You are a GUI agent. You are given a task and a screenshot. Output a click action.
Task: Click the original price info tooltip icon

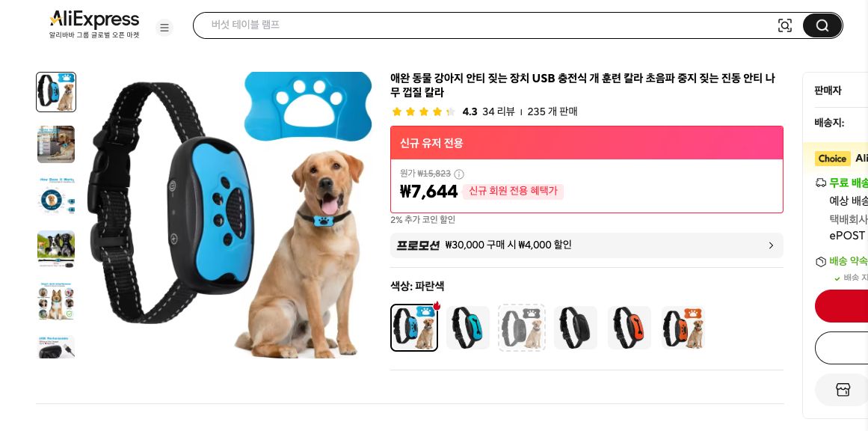click(458, 174)
